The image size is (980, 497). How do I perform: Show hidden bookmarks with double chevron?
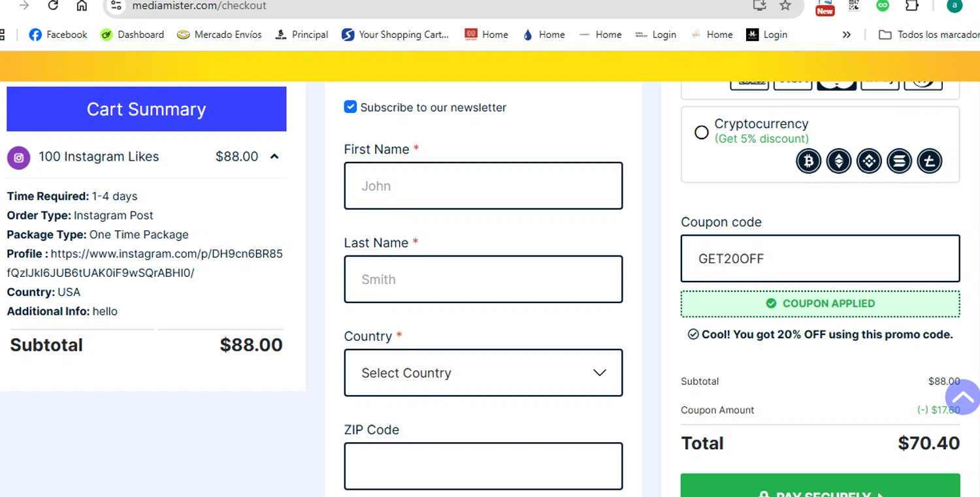coord(847,35)
